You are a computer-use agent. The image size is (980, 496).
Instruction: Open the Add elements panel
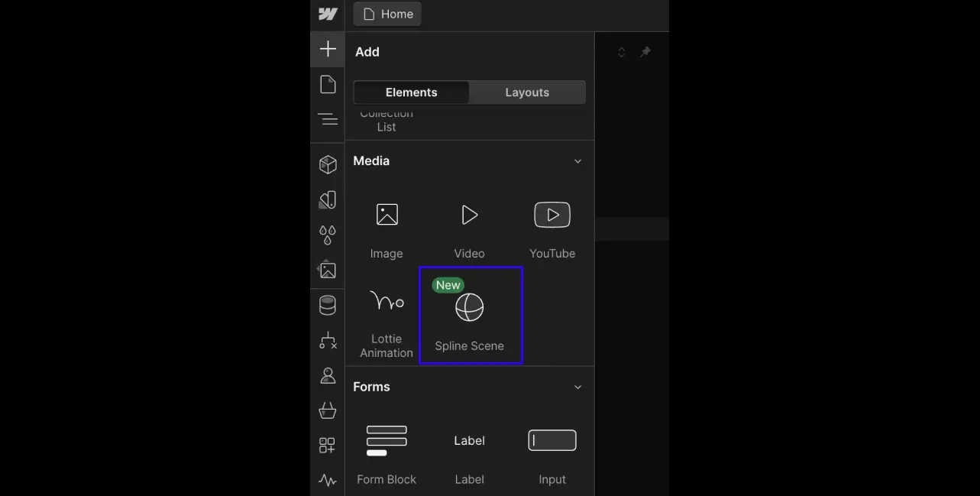[x=327, y=49]
